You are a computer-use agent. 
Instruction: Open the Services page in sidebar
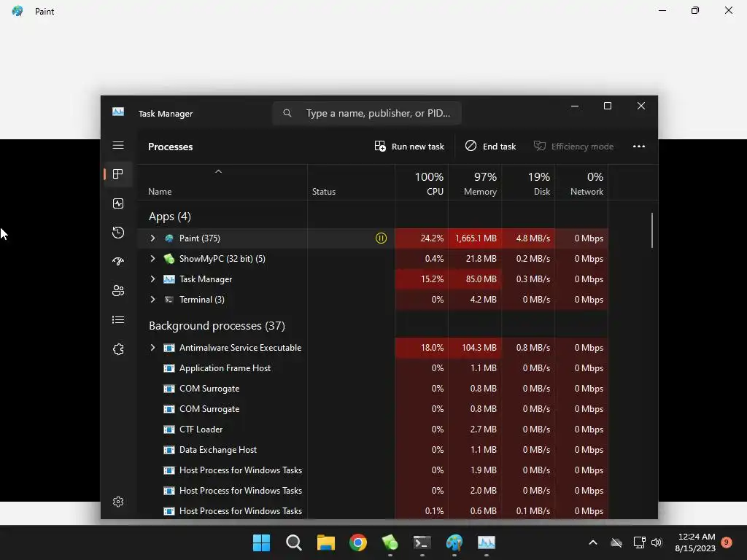pyautogui.click(x=118, y=349)
